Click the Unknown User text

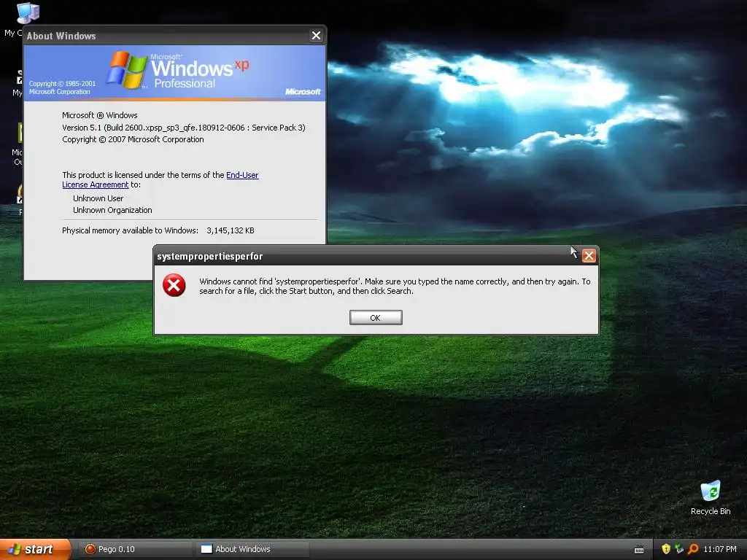[x=98, y=198]
